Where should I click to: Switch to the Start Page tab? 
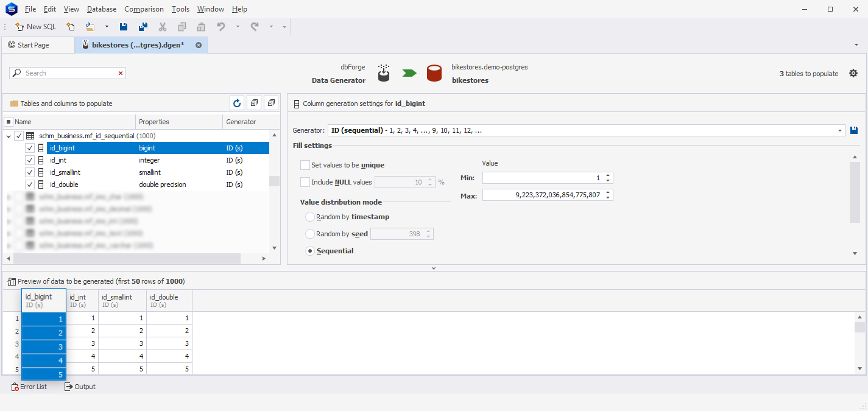tap(38, 45)
